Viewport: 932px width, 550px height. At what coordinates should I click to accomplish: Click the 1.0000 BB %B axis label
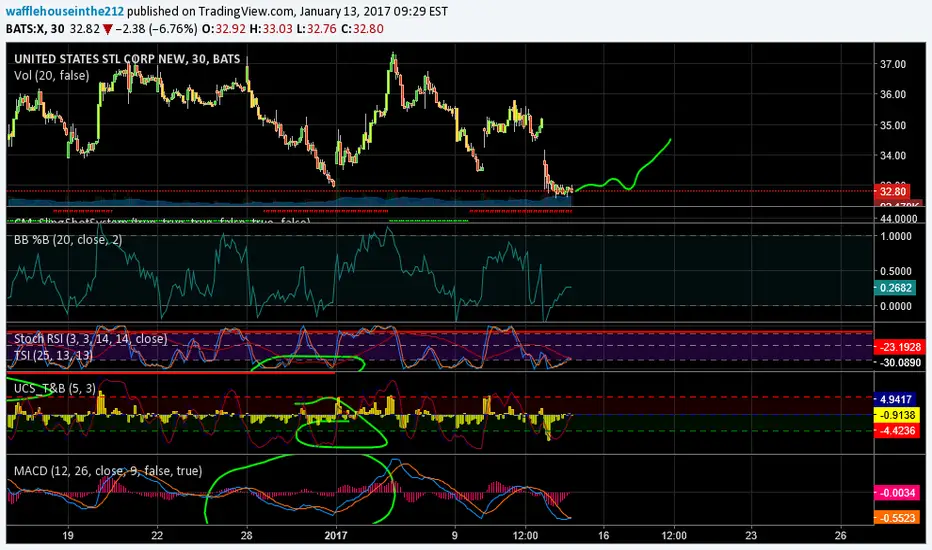(896, 236)
